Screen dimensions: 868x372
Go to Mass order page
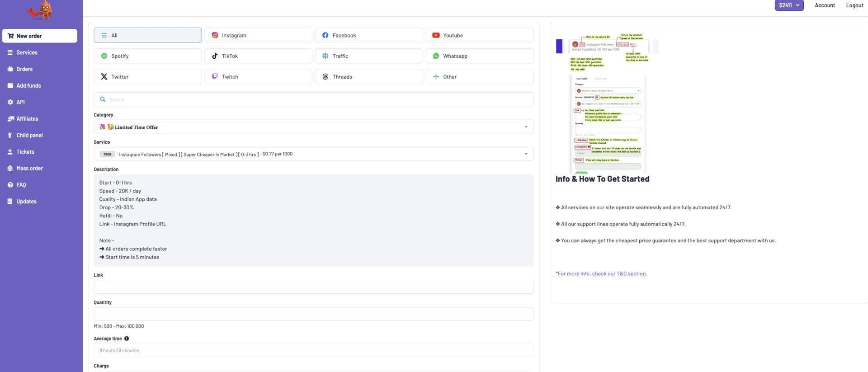tap(29, 168)
